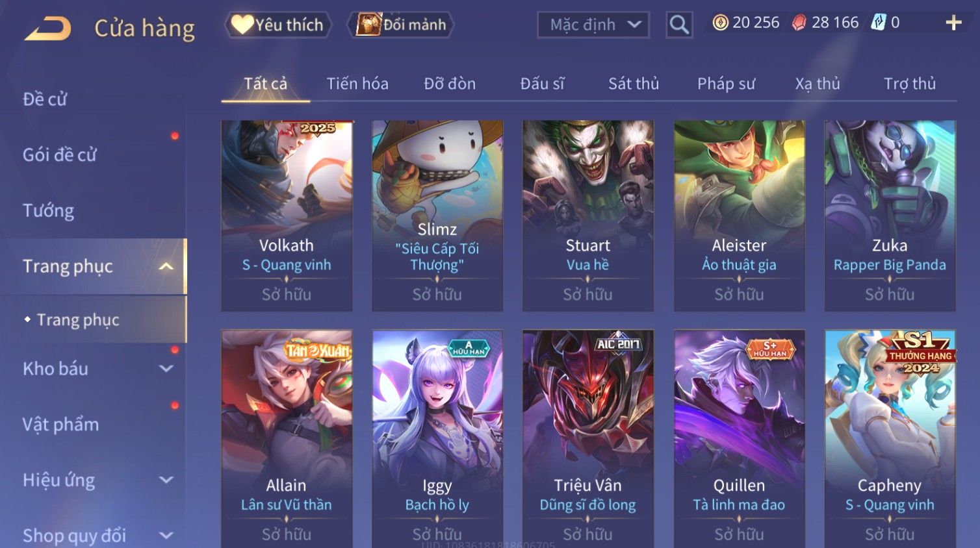Viewport: 980px width, 548px height.
Task: Click the golden back arrow icon
Action: pos(47,29)
